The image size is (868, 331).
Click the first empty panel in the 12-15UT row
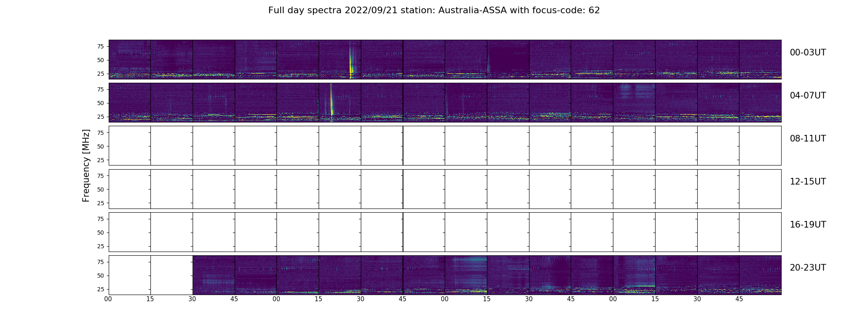click(130, 189)
